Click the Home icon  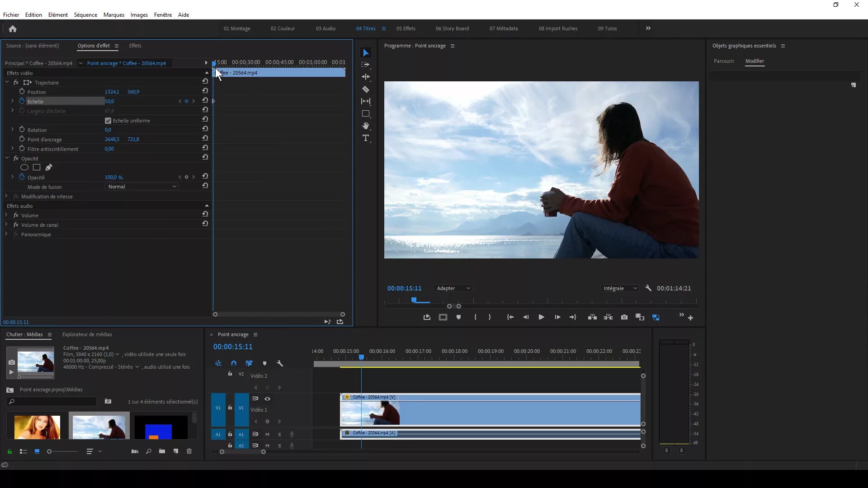tap(13, 29)
